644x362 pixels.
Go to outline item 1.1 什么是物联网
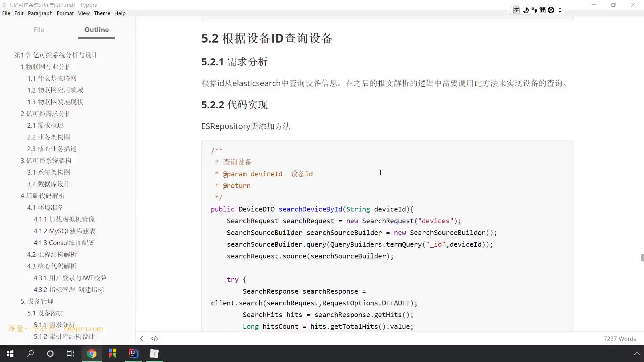click(52, 78)
